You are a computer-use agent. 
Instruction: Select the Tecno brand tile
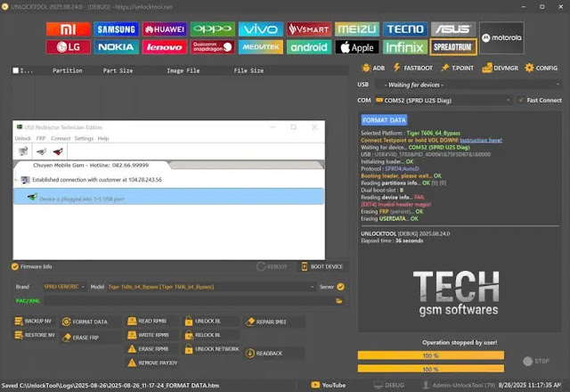405,29
